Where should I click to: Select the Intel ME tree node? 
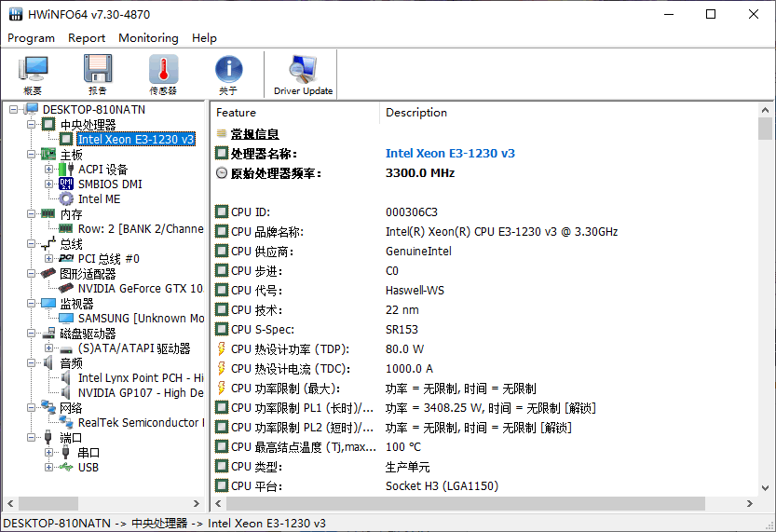tap(99, 198)
